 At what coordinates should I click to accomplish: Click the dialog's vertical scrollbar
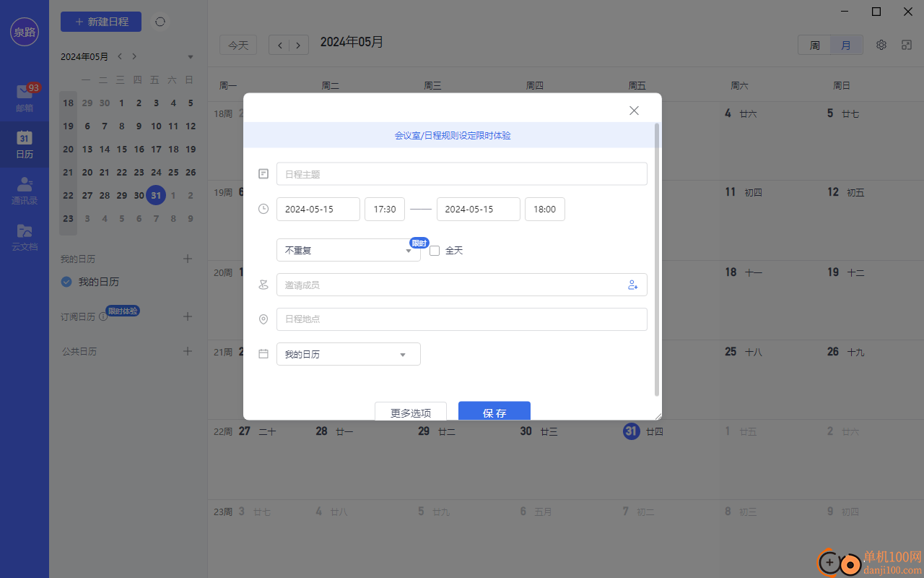point(657,259)
